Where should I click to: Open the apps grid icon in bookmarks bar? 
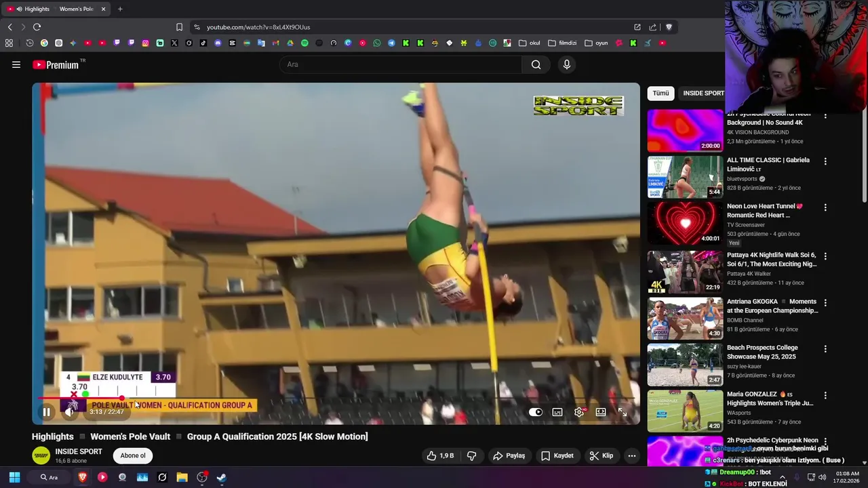(9, 43)
